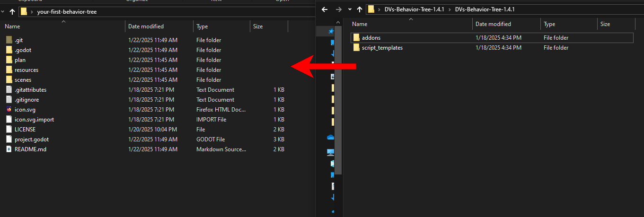Image resolution: width=644 pixels, height=217 pixels.
Task: Go up one level in your-first-behavior-tree window
Action: coord(12,11)
